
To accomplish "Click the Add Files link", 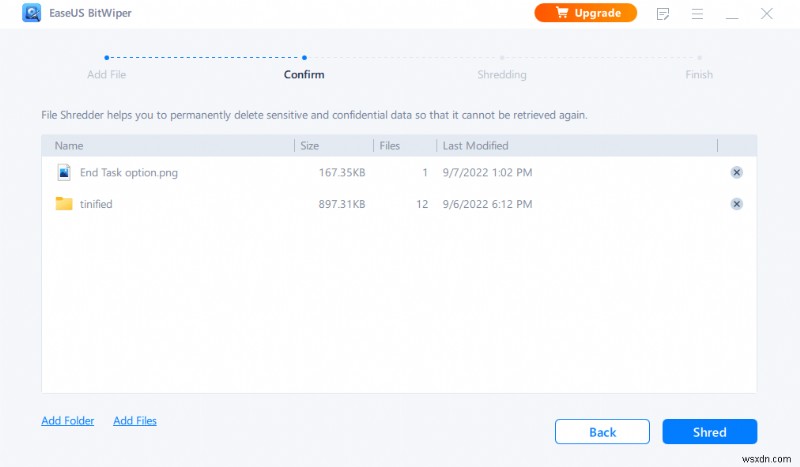I will pos(135,421).
